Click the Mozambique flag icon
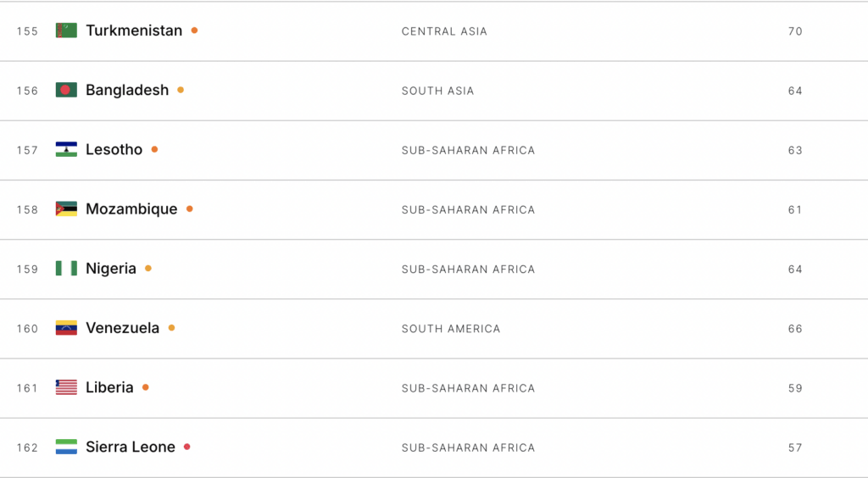The image size is (868, 478). pos(66,208)
